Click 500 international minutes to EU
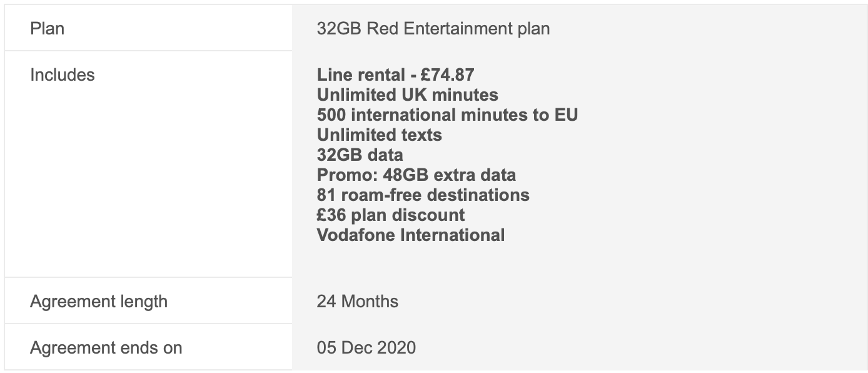This screenshot has height=373, width=868. (x=447, y=115)
